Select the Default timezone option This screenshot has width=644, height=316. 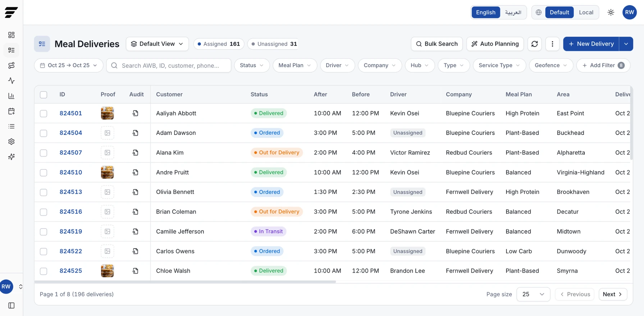[559, 12]
